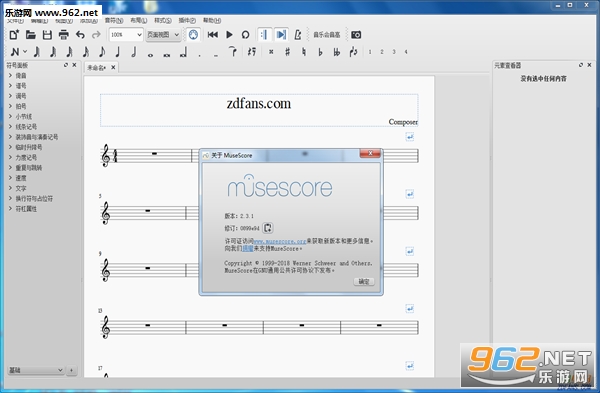Toggle loop playback

tap(245, 35)
